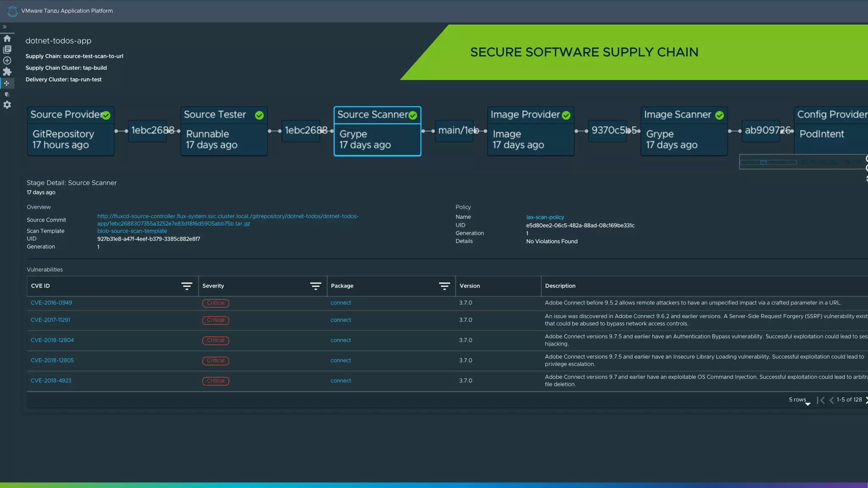The width and height of the screenshot is (868, 488).
Task: Open the blob-source-scan-template link
Action: pyautogui.click(x=132, y=231)
